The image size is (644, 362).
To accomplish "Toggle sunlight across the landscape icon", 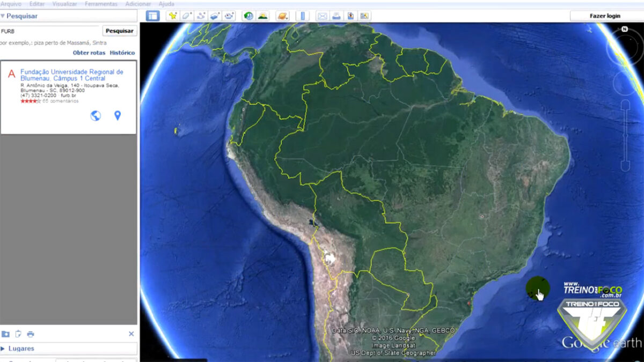I will tap(263, 16).
